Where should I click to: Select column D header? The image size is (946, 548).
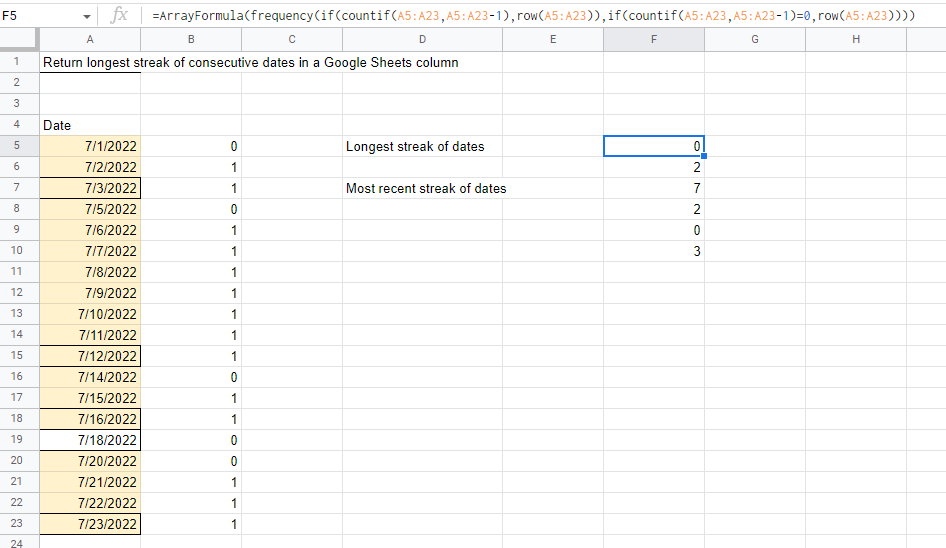pos(422,39)
